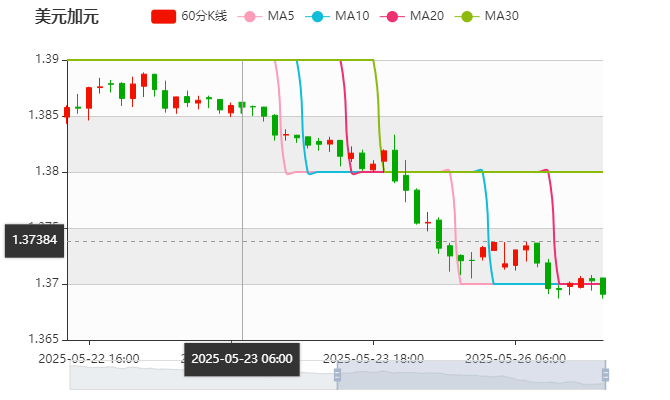Click the left handle of zoom slider
This screenshot has height=400, width=670.
(x=335, y=375)
